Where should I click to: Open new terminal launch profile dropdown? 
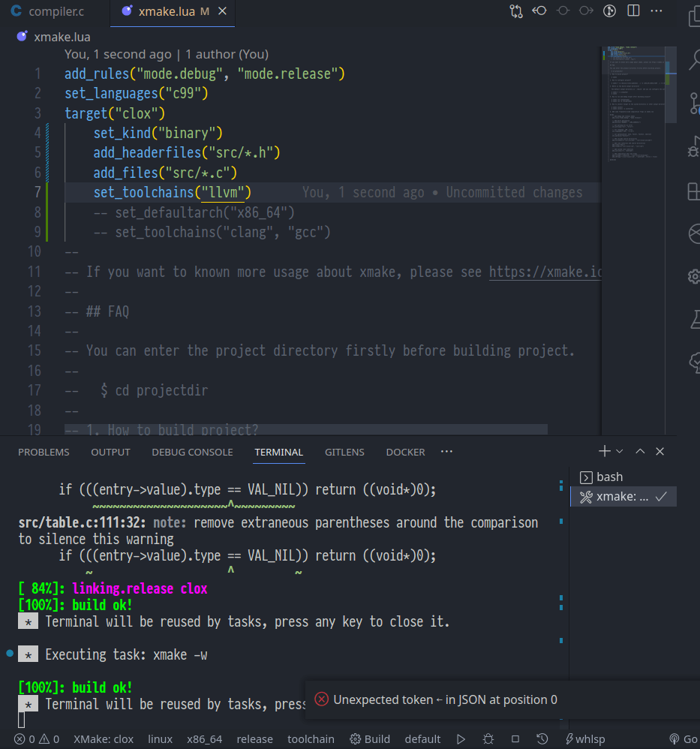tap(619, 451)
